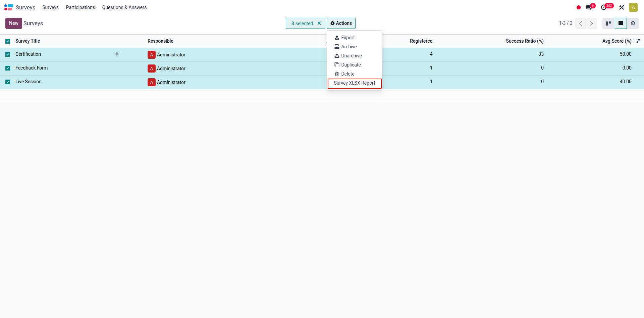This screenshot has width=644, height=318.
Task: Click Certification's 50.00 average score
Action: coord(626,54)
